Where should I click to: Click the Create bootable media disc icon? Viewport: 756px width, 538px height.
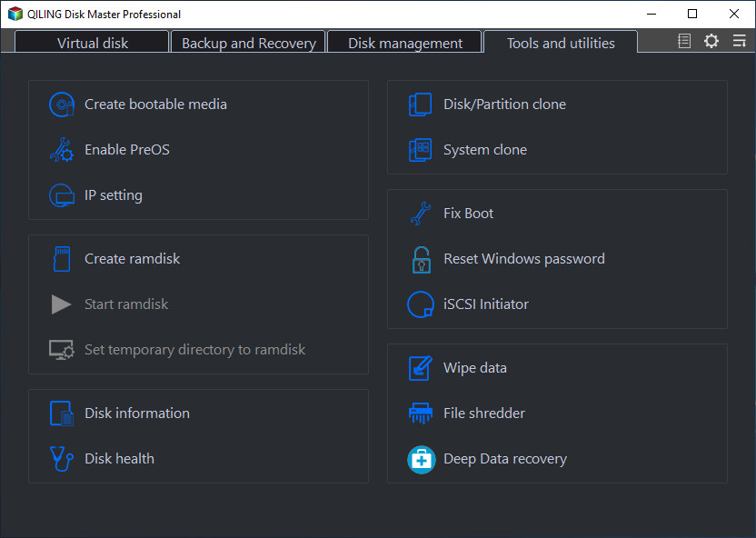click(x=62, y=105)
